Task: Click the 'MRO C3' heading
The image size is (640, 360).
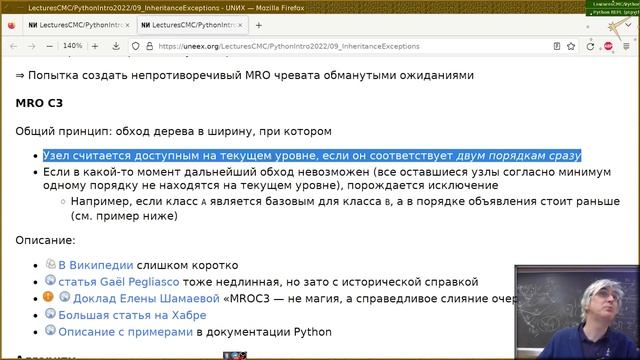Action: [x=39, y=103]
